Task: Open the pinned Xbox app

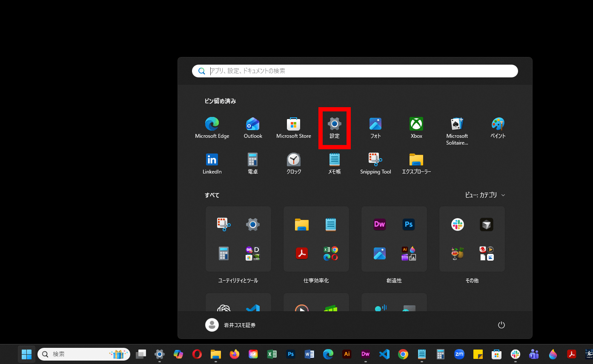Action: coord(416,128)
